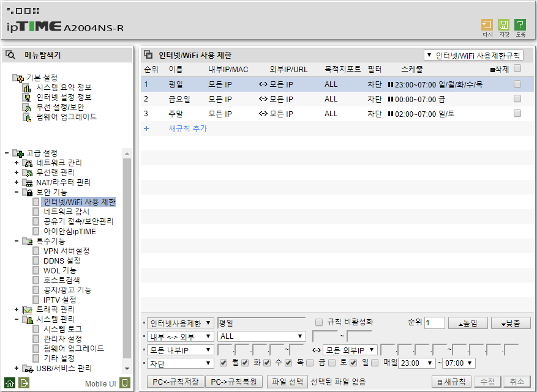Open the 23:00 start time dropdown

click(x=417, y=363)
